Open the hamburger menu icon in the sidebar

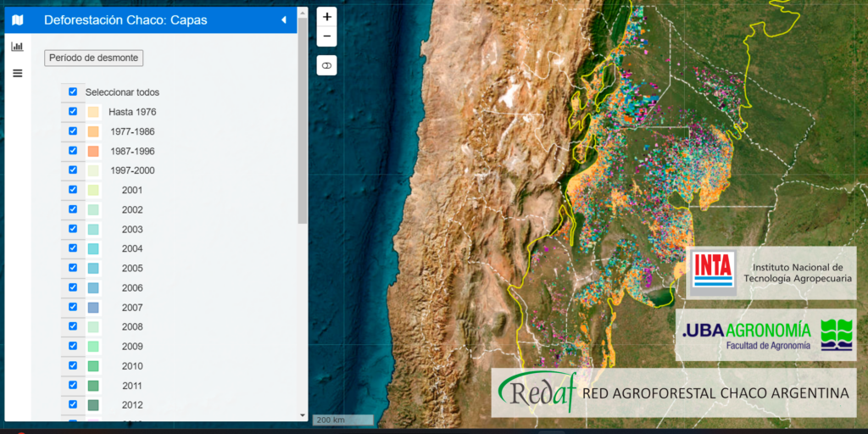point(18,73)
